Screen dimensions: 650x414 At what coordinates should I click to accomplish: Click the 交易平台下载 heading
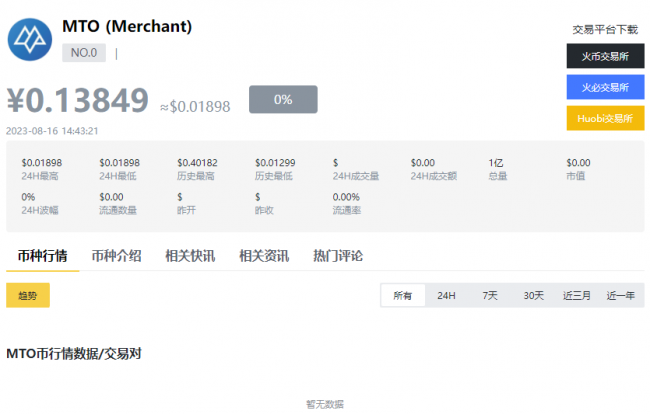(605, 30)
